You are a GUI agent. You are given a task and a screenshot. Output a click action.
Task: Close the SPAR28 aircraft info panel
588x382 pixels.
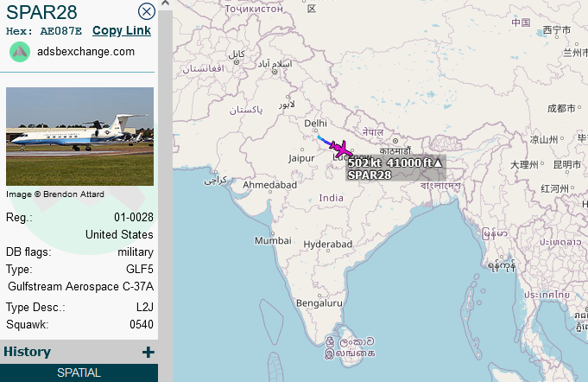pyautogui.click(x=147, y=11)
